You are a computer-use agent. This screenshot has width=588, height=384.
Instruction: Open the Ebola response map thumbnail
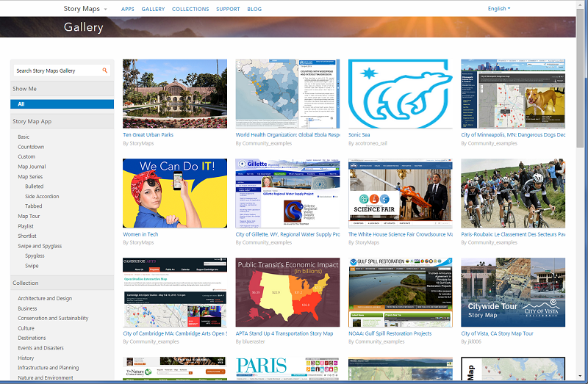pyautogui.click(x=287, y=94)
